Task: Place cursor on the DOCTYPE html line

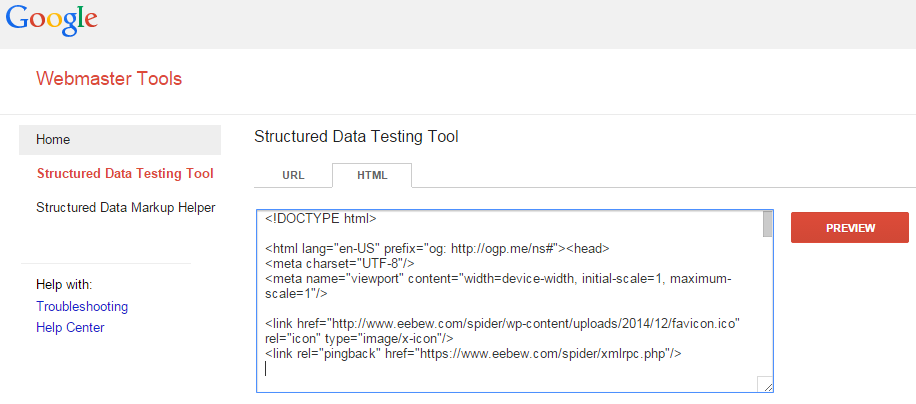Action: click(x=321, y=219)
